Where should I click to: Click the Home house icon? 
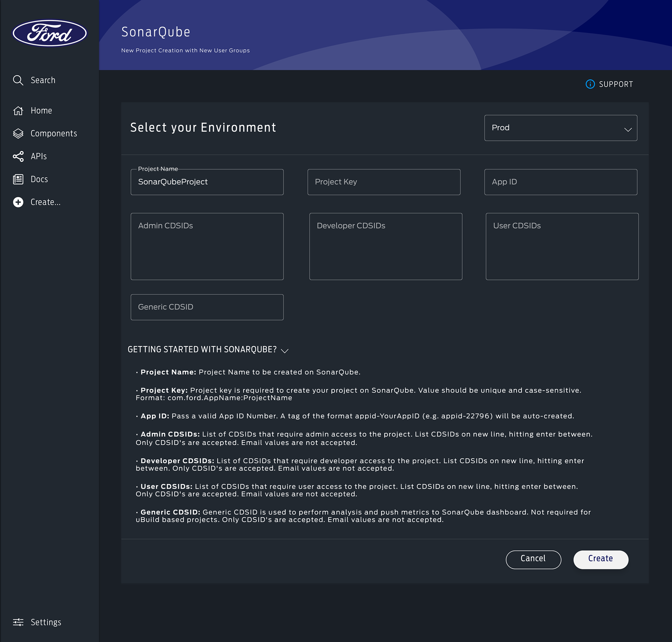click(18, 111)
